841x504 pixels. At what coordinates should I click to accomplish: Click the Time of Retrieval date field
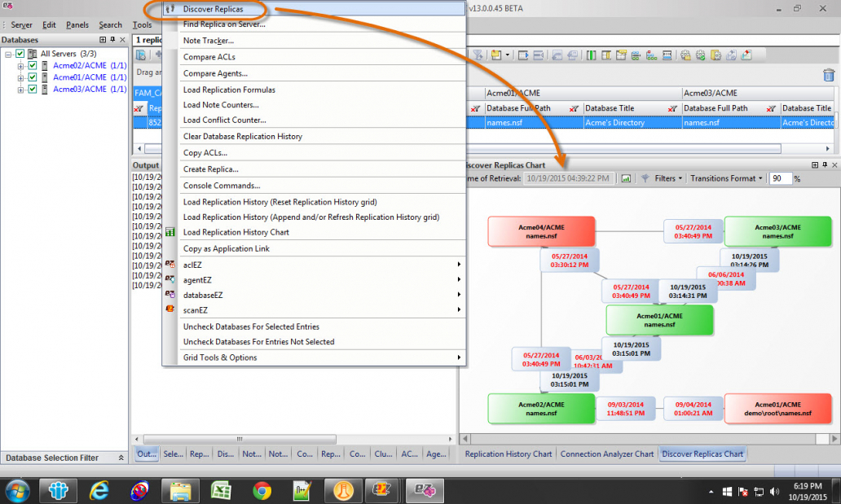[x=568, y=178]
